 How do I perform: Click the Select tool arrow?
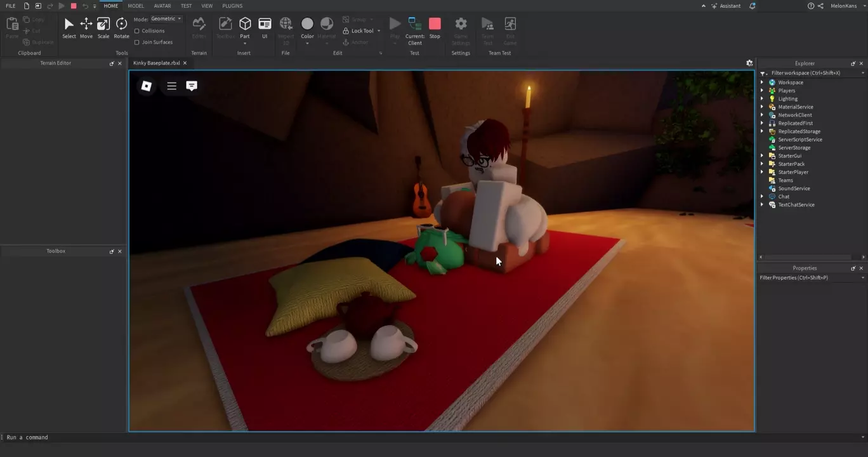[69, 27]
